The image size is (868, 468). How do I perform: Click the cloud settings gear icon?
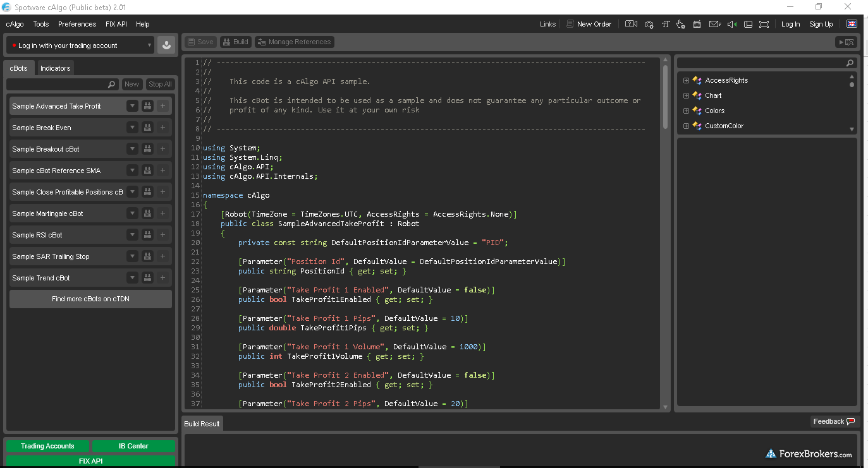[x=649, y=24]
